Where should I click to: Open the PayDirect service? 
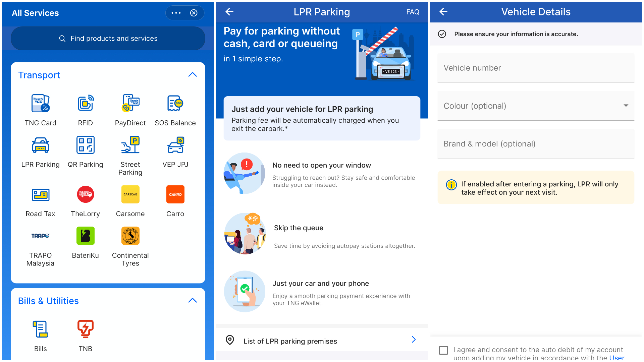point(130,104)
